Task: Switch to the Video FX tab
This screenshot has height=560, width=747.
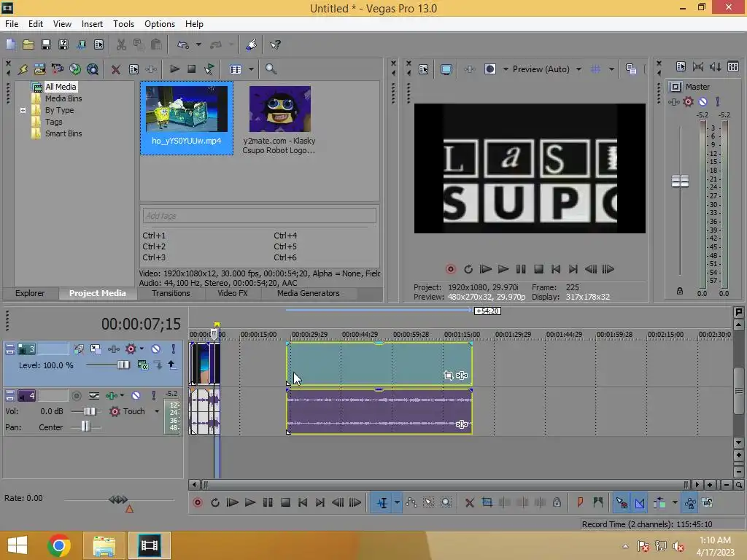Action: (x=233, y=293)
